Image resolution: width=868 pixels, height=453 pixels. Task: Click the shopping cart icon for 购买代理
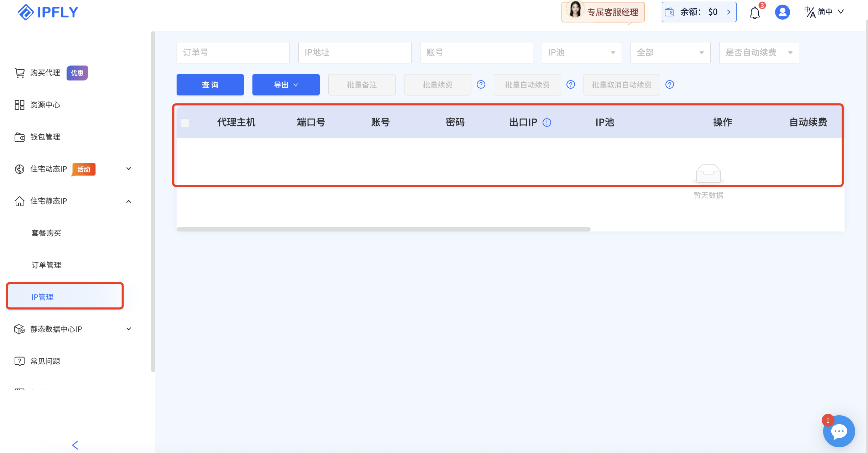(20, 73)
